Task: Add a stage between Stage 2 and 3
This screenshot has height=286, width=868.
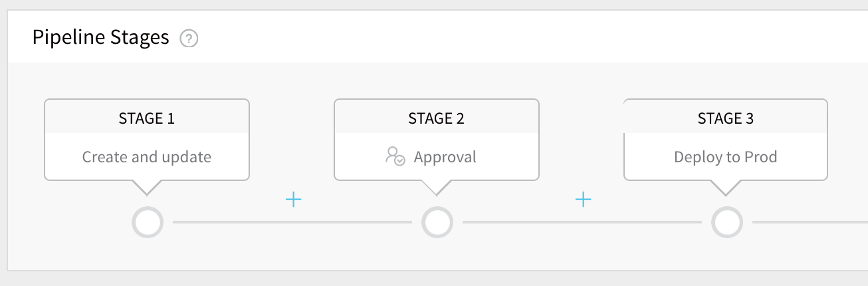Action: click(x=583, y=199)
